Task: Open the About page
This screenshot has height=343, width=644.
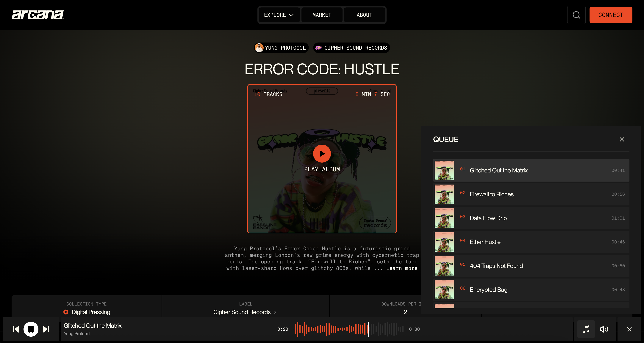Action: pos(364,15)
